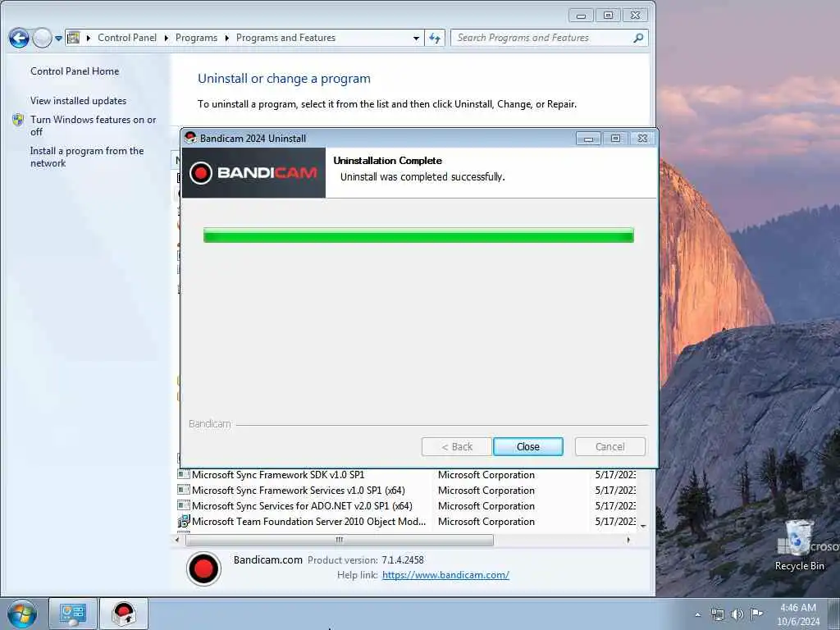Select Programs in the breadcrumb
The width and height of the screenshot is (840, 630).
coord(196,38)
